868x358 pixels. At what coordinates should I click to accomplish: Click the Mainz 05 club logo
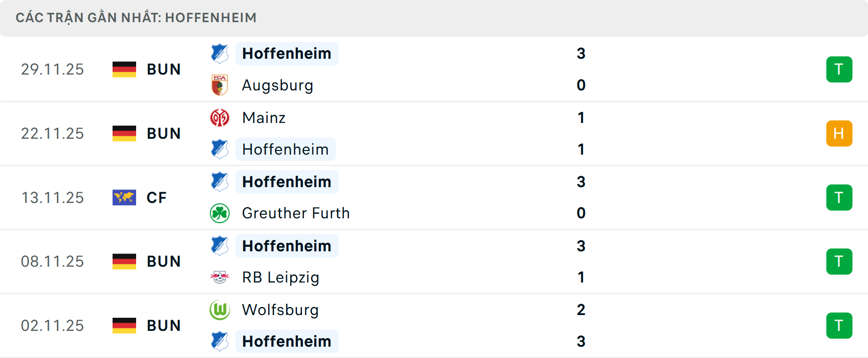pos(220,118)
